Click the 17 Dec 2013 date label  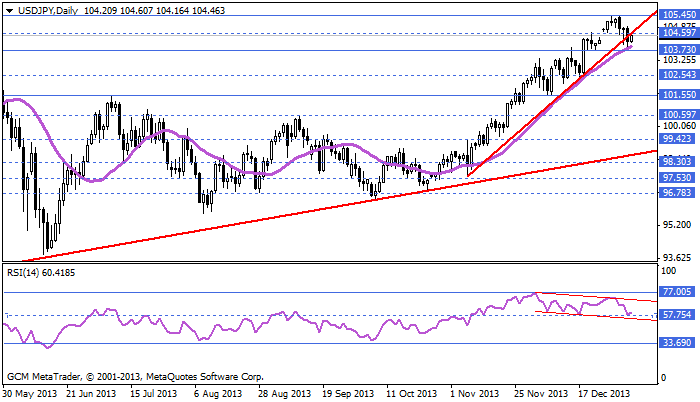tap(604, 394)
